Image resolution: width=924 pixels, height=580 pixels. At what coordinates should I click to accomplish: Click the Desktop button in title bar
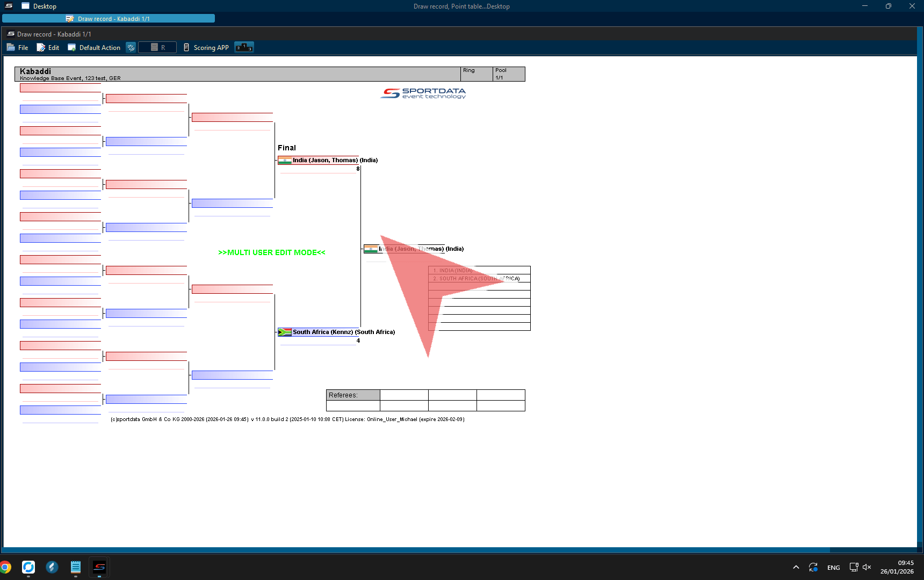[x=39, y=6]
